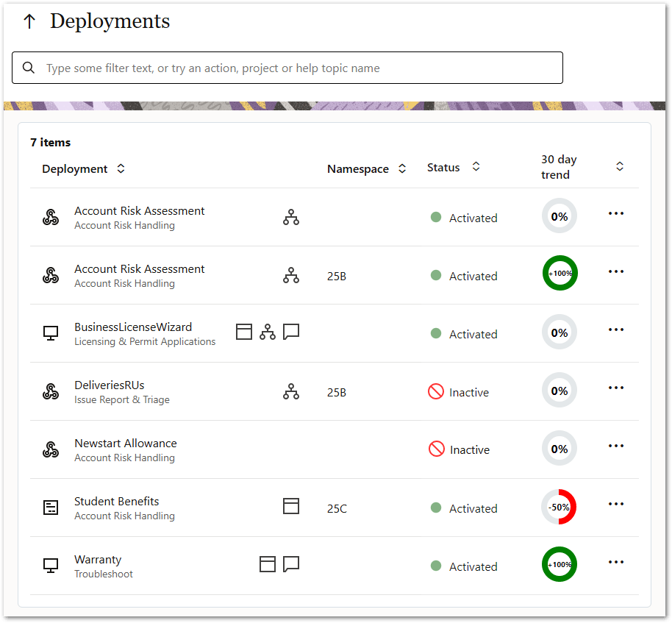Open actions menu for Newstart Allowance

point(615,445)
